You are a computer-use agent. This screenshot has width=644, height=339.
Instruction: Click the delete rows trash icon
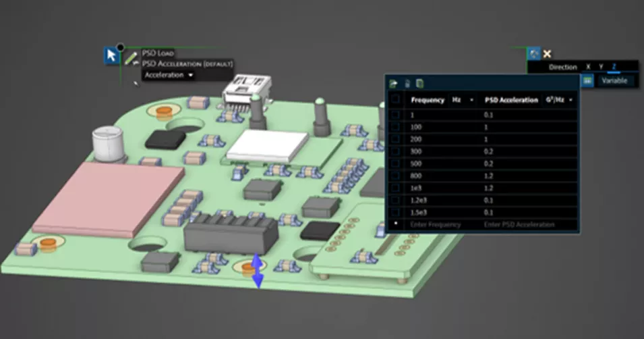407,84
